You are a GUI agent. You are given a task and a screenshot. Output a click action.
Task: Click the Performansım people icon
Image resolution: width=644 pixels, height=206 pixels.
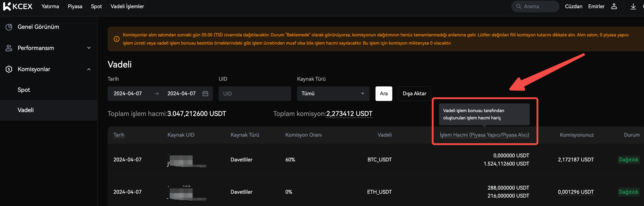[9, 48]
